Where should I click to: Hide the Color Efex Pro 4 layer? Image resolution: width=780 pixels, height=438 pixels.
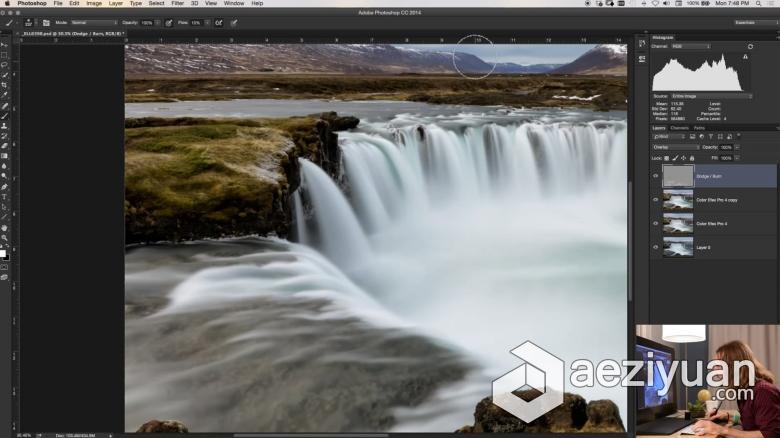click(656, 223)
